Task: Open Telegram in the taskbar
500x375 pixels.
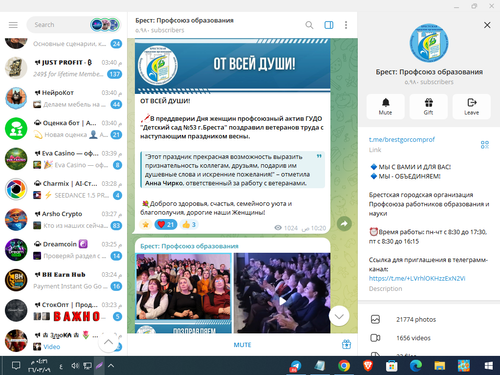Action: click(295, 366)
